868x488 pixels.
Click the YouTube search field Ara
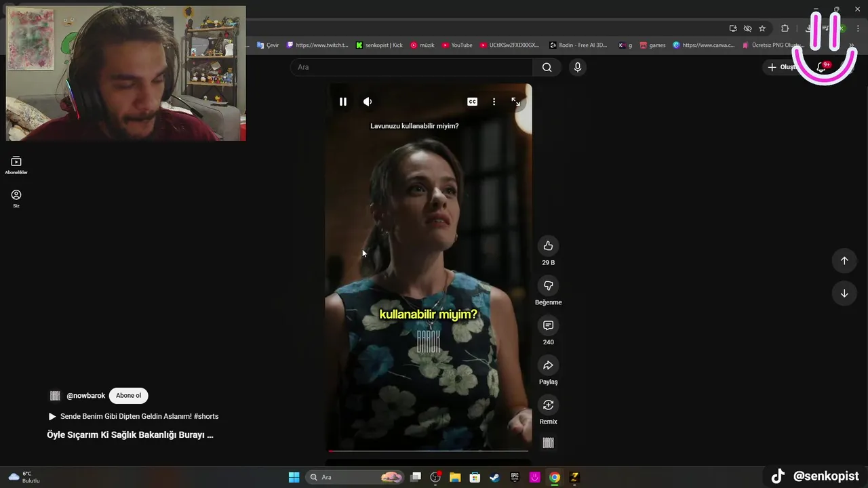[412, 67]
